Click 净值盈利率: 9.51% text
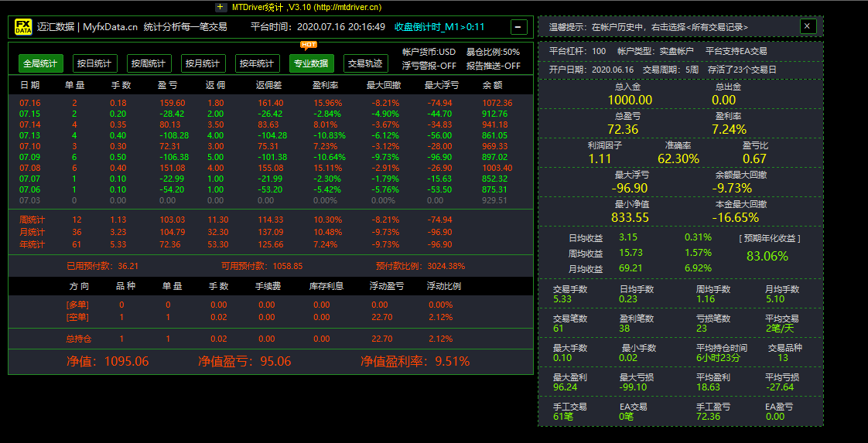This screenshot has height=443, width=868. point(415,361)
